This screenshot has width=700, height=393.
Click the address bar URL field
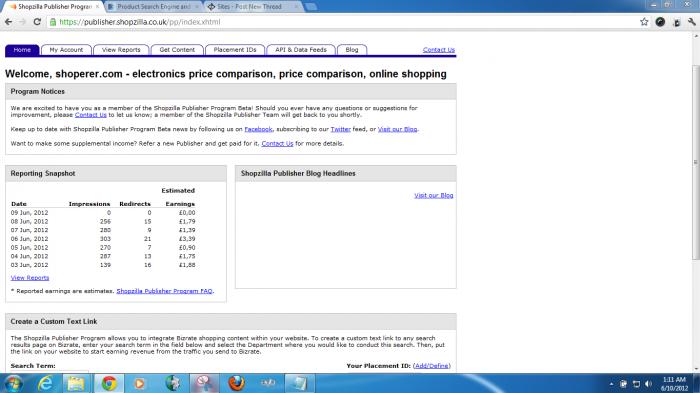click(344, 22)
